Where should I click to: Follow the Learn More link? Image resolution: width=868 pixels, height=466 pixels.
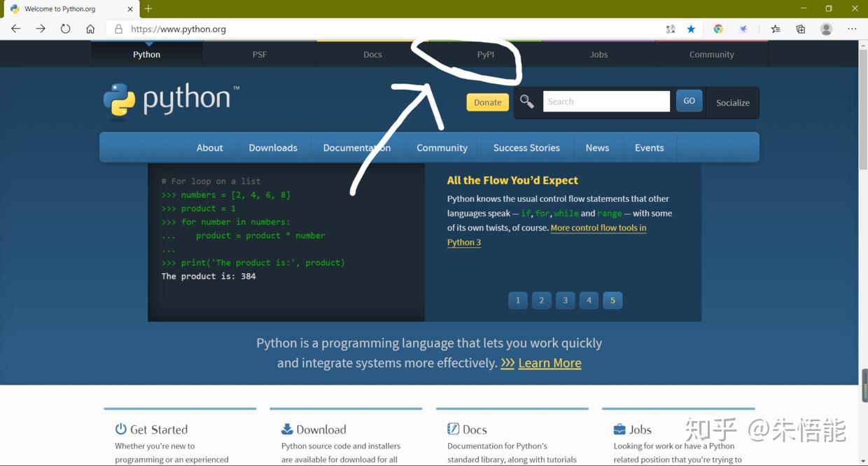[549, 363]
